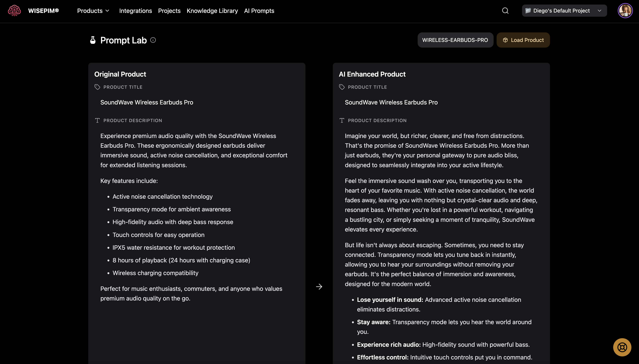Click the text icon by AI Enhanced Product Description
The height and width of the screenshot is (364, 639).
[x=342, y=121]
